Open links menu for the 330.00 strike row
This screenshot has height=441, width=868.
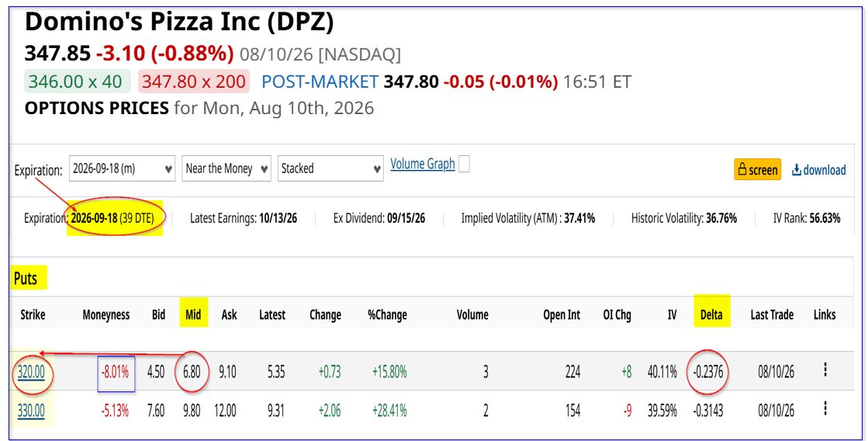pyautogui.click(x=825, y=409)
